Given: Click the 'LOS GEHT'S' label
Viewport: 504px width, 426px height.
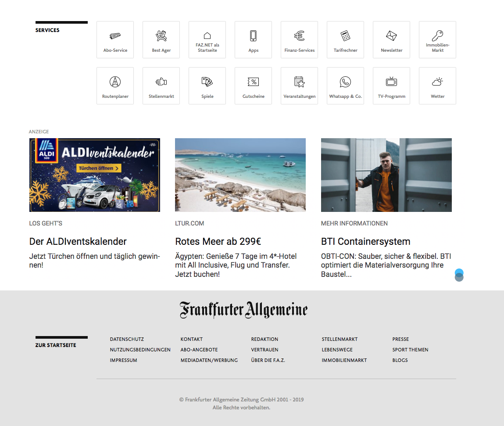Looking at the screenshot, I should 46,223.
